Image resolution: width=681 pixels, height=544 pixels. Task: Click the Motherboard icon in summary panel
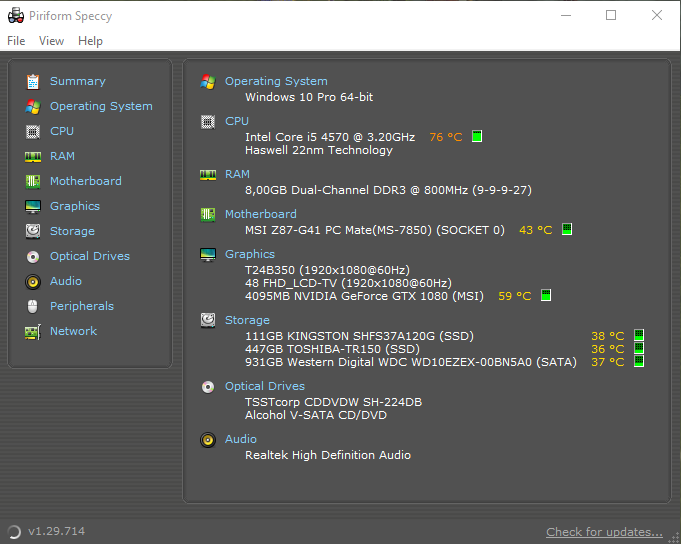click(x=208, y=214)
